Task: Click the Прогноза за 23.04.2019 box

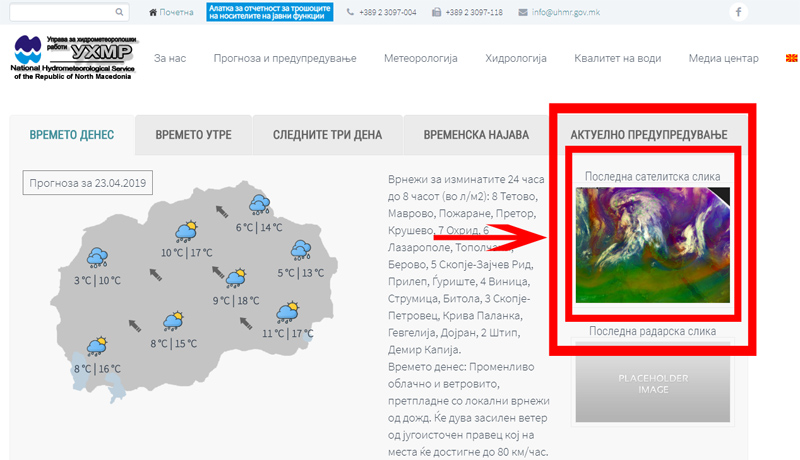Action: tap(87, 183)
